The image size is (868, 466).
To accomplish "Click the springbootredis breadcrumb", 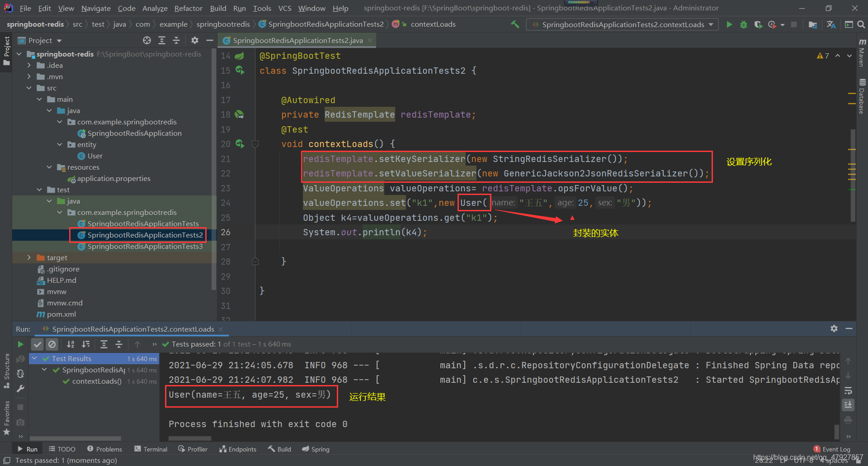I will (x=223, y=24).
